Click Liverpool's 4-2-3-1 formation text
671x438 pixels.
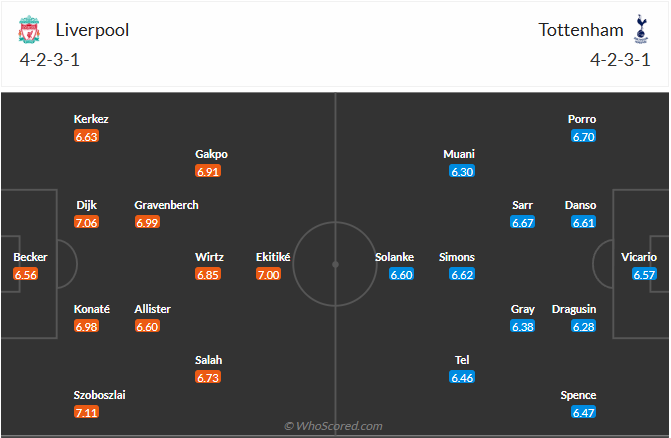coord(48,59)
